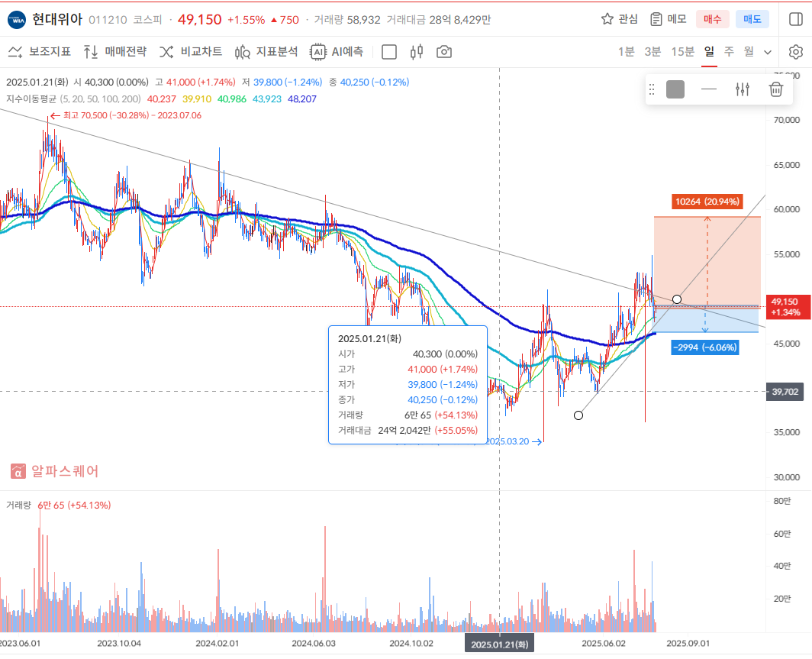Viewport: 812px width, 659px height.
Task: Open 매매전략 trading strategy menu
Action: (115, 52)
